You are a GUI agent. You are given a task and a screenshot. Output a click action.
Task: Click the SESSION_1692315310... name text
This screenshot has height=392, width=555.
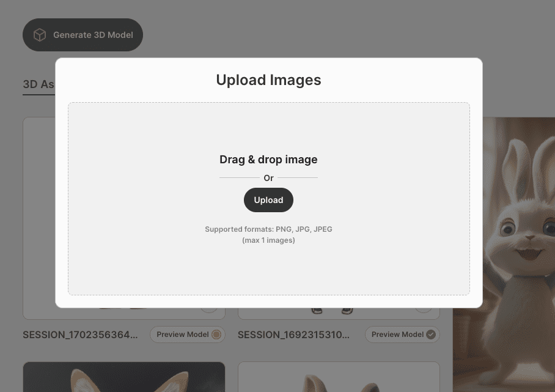pyautogui.click(x=293, y=335)
